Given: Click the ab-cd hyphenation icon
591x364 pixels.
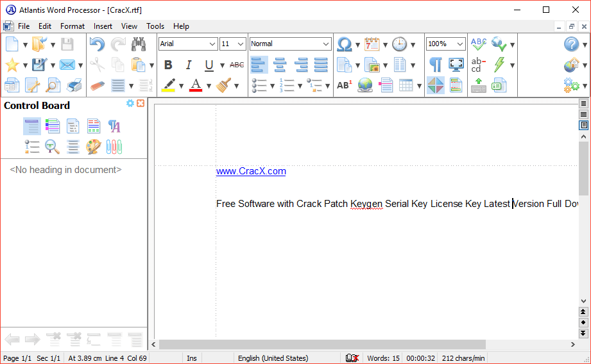Looking at the screenshot, I should pyautogui.click(x=478, y=65).
